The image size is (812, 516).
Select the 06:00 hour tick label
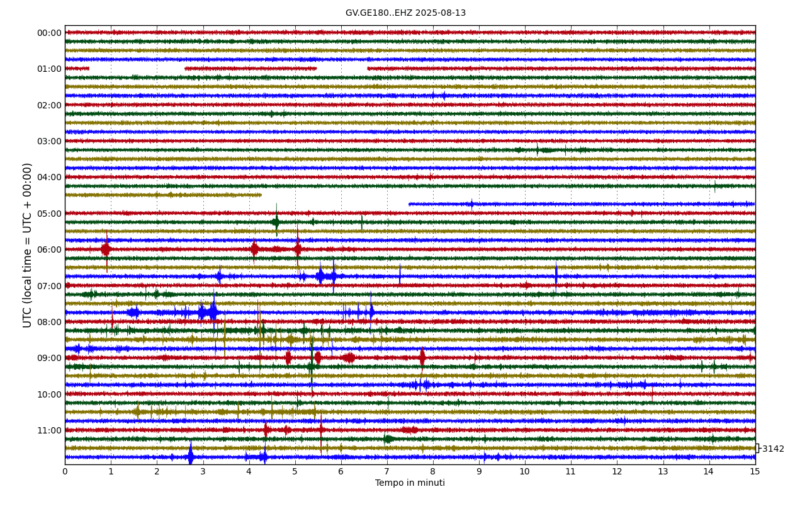[x=49, y=249]
